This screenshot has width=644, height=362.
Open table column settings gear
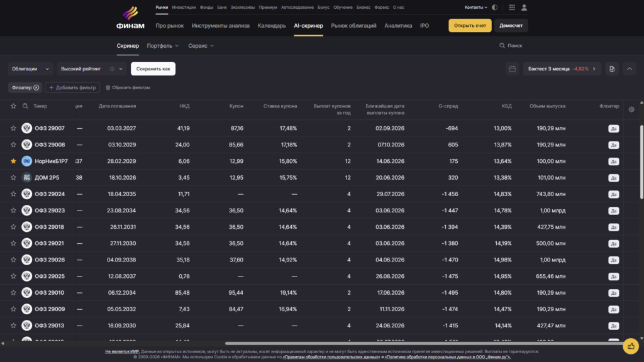(631, 109)
